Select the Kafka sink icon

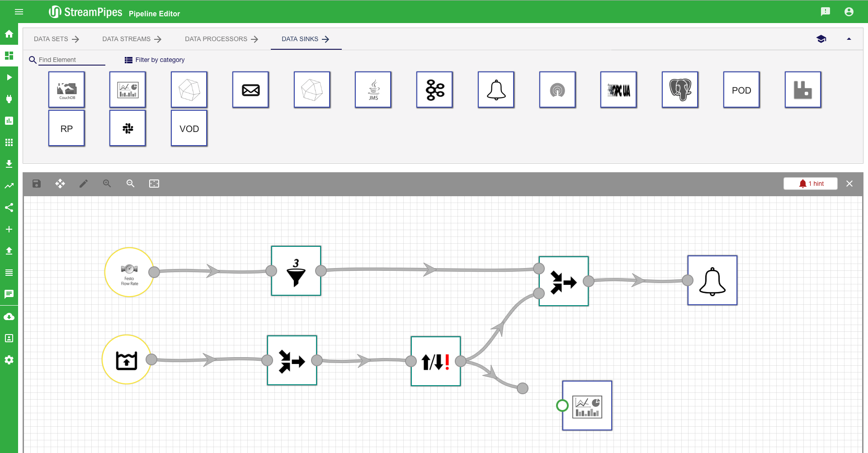tap(434, 90)
